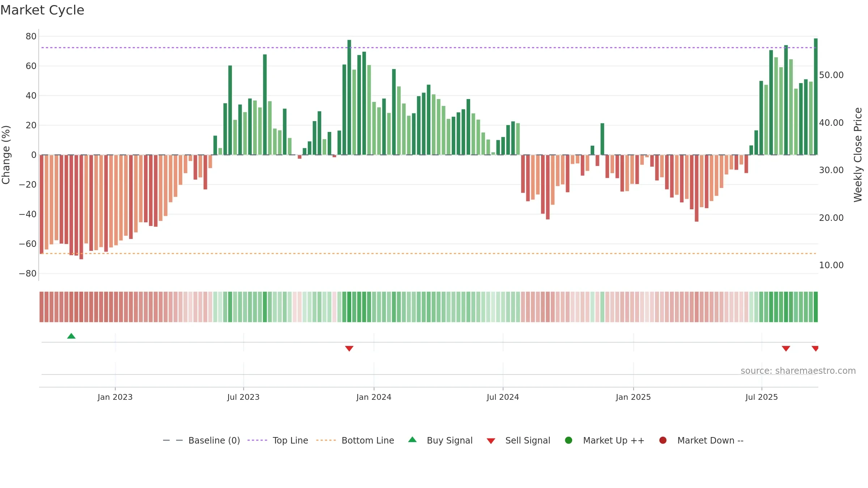Click the 10.00 price axis tick label
The height and width of the screenshot is (488, 868).
pyautogui.click(x=831, y=265)
